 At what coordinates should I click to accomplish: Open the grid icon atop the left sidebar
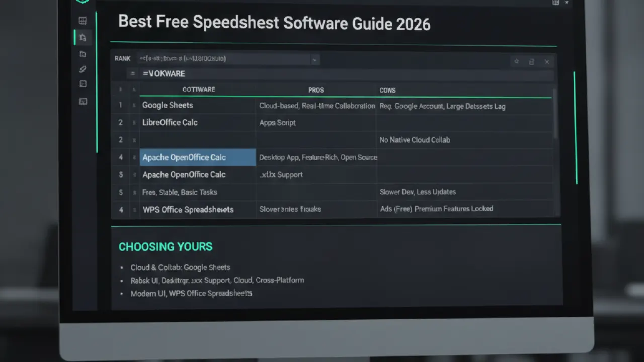pyautogui.click(x=83, y=21)
